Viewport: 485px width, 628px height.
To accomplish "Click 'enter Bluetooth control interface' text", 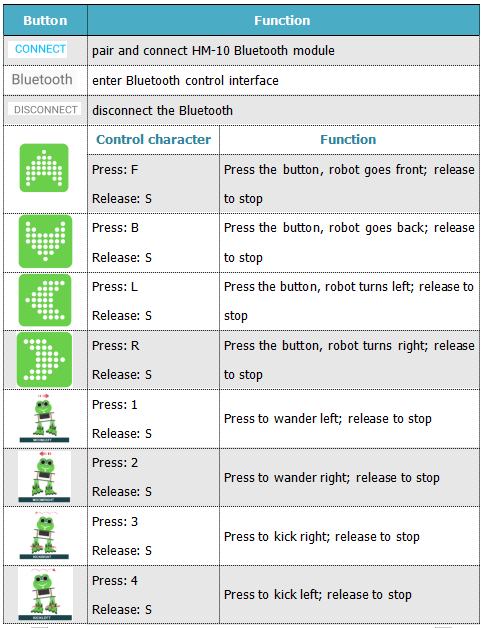I will [x=185, y=81].
